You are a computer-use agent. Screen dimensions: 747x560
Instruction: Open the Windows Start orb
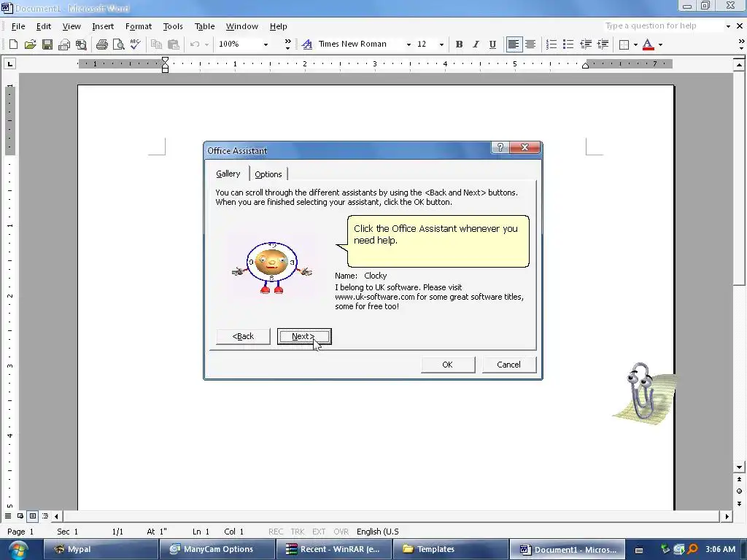coord(18,550)
